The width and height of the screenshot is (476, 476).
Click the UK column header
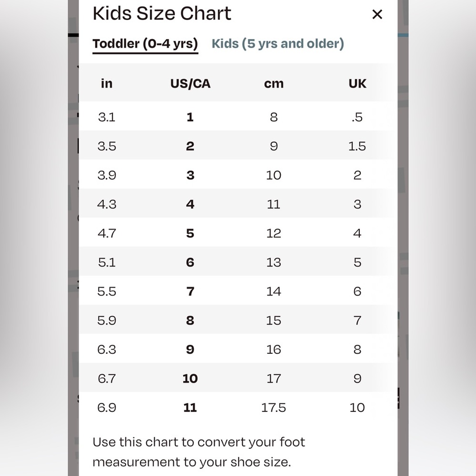[357, 83]
